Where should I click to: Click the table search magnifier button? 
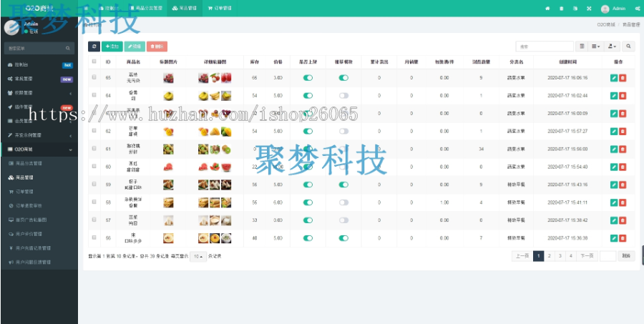point(628,46)
